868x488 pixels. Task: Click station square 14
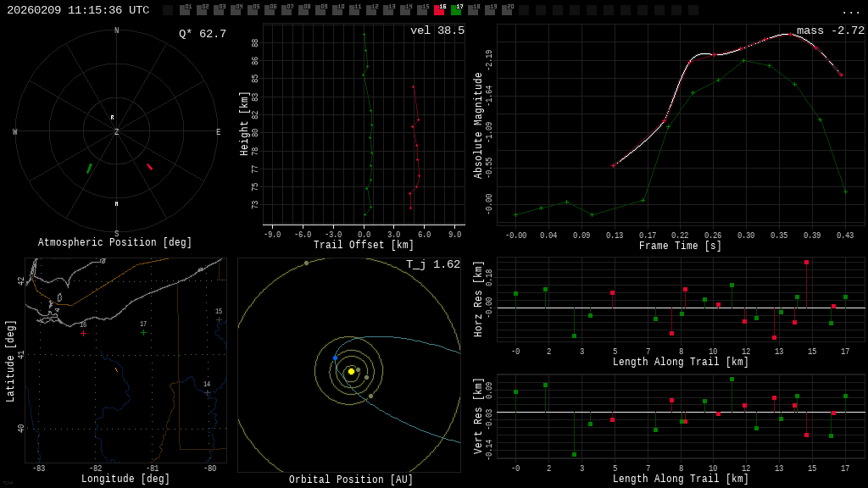(405, 10)
